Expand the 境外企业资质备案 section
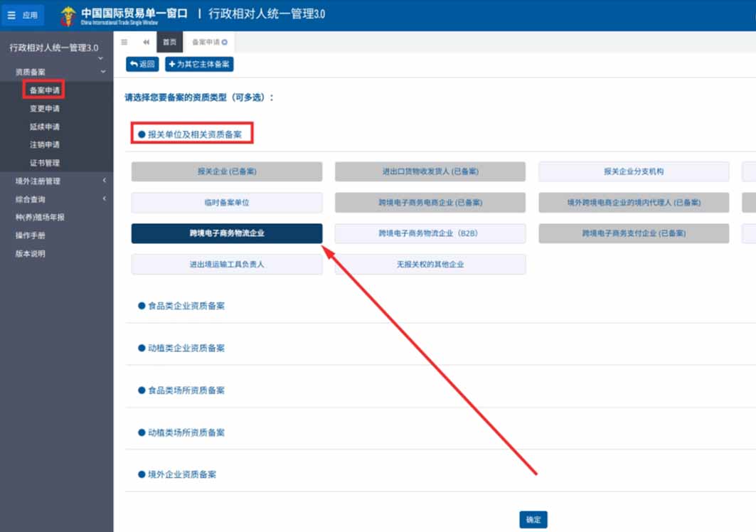The height and width of the screenshot is (532, 756). click(x=177, y=474)
